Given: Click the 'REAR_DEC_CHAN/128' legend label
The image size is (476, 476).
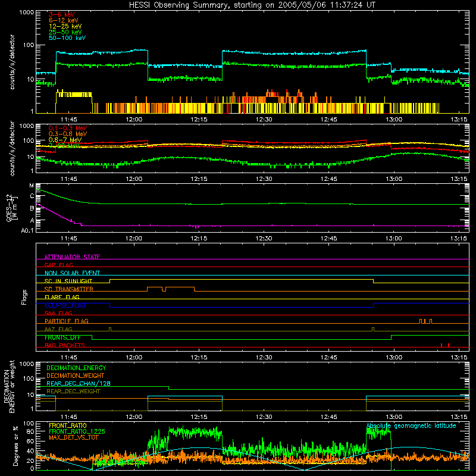Looking at the screenshot, I should click(79, 383).
